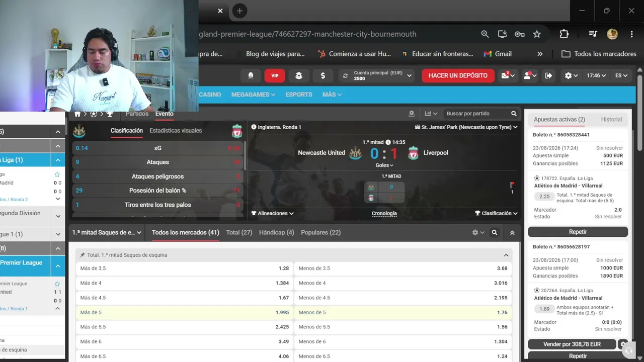Open the 1.ª mitad Saques de esquina market selector
Screen dimensions: 644x362
click(x=107, y=233)
